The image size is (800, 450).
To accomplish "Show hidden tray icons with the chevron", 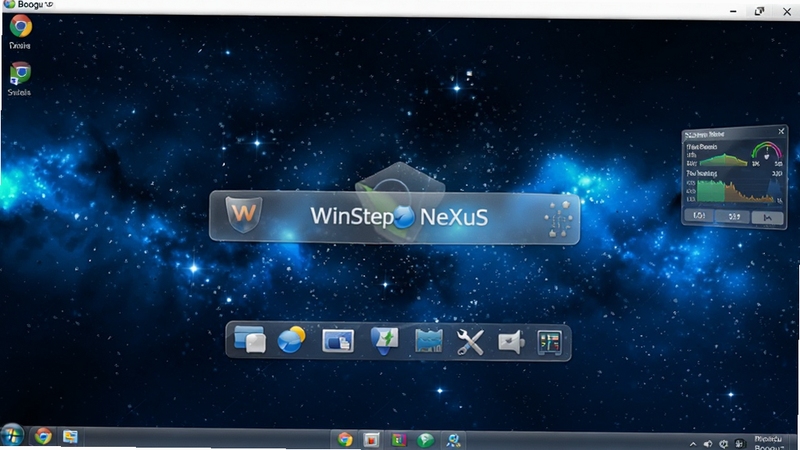I will coord(693,444).
